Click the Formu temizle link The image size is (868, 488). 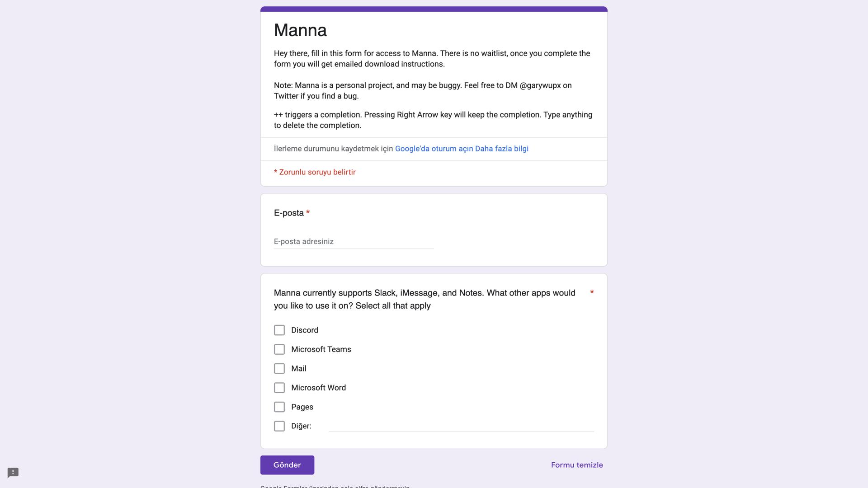coord(576,465)
